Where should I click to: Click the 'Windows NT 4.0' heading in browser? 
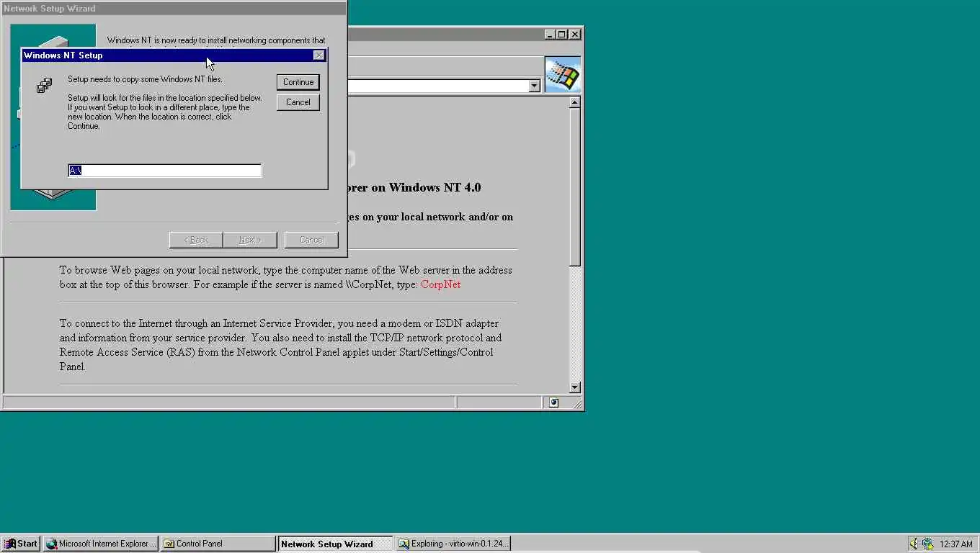[435, 187]
